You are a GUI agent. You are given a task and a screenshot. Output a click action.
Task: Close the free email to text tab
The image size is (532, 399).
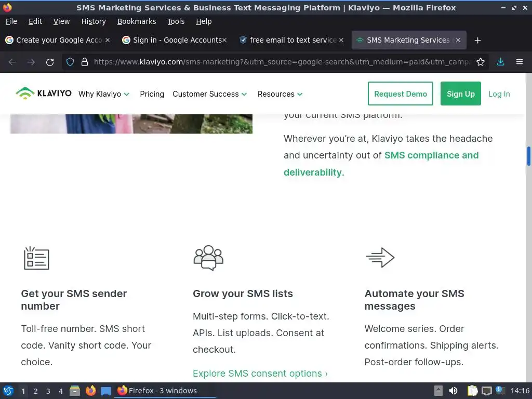pos(341,40)
